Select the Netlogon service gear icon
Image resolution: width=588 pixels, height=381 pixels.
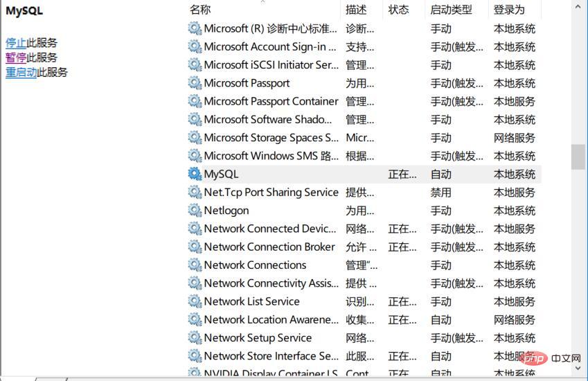click(195, 210)
